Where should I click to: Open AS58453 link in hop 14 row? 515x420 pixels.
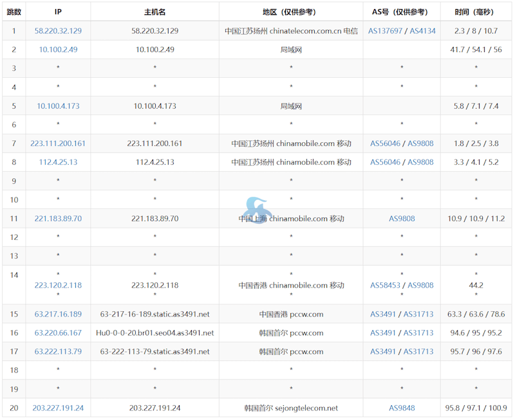(x=385, y=285)
